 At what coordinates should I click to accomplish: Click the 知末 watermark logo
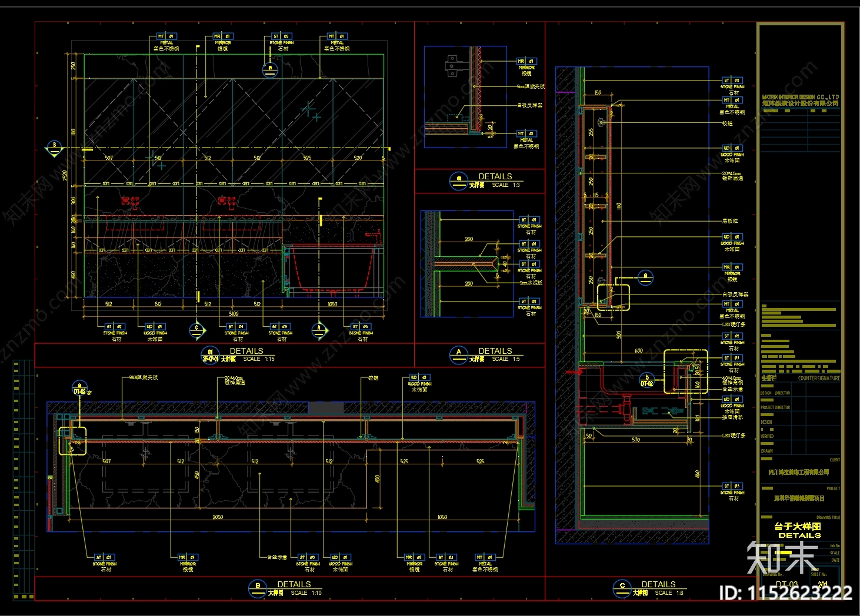782,557
